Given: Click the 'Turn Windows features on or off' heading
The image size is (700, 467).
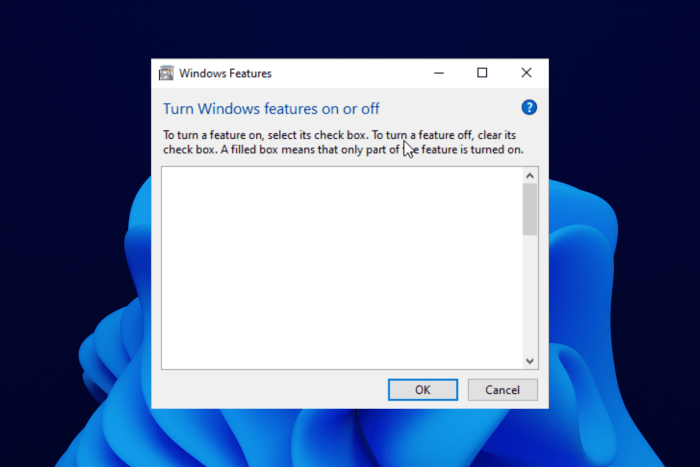Looking at the screenshot, I should click(x=271, y=108).
